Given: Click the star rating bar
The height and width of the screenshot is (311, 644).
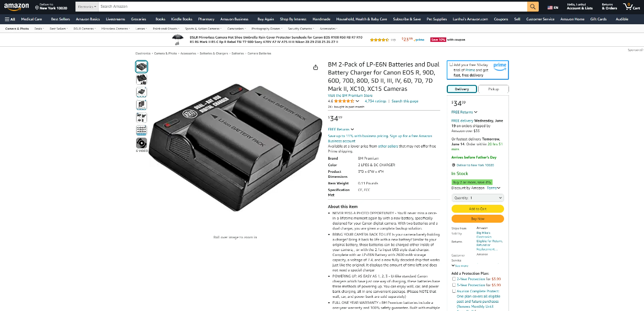Looking at the screenshot, I should click(344, 101).
